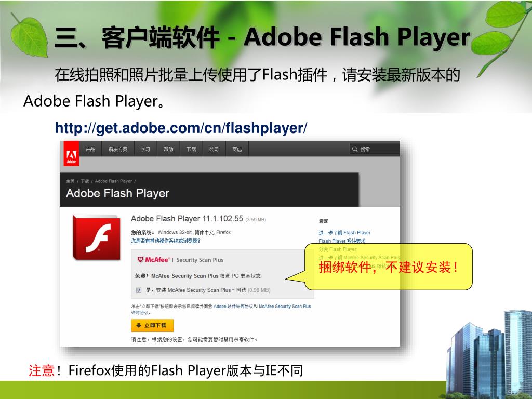The image size is (532, 399).
Task: Open 进一步了解 Flash Player link
Action: tap(344, 232)
